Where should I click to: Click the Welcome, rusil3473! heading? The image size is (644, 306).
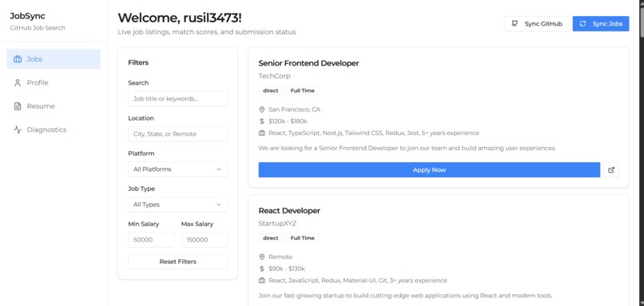tap(180, 18)
